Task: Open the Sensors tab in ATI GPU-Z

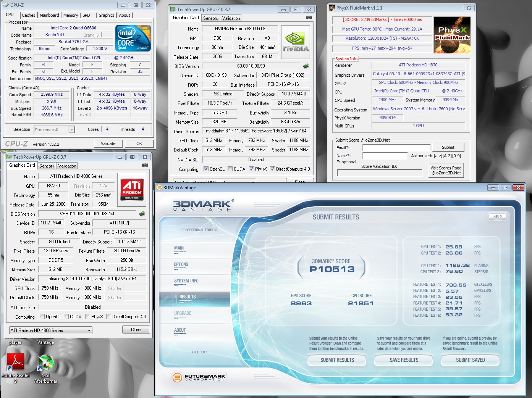Action: 47,166
